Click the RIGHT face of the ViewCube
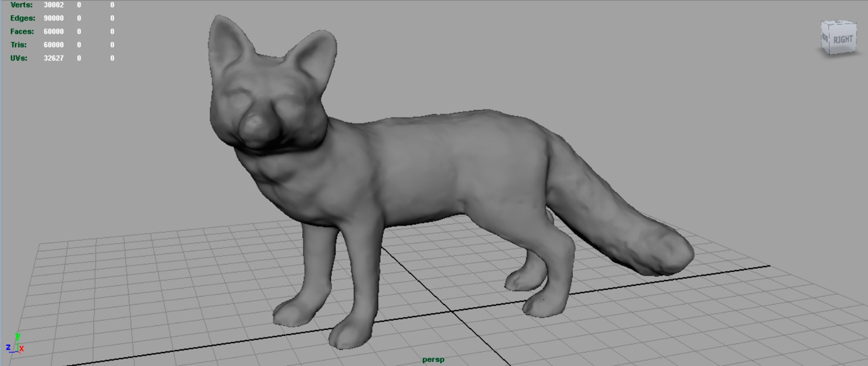 tap(842, 39)
